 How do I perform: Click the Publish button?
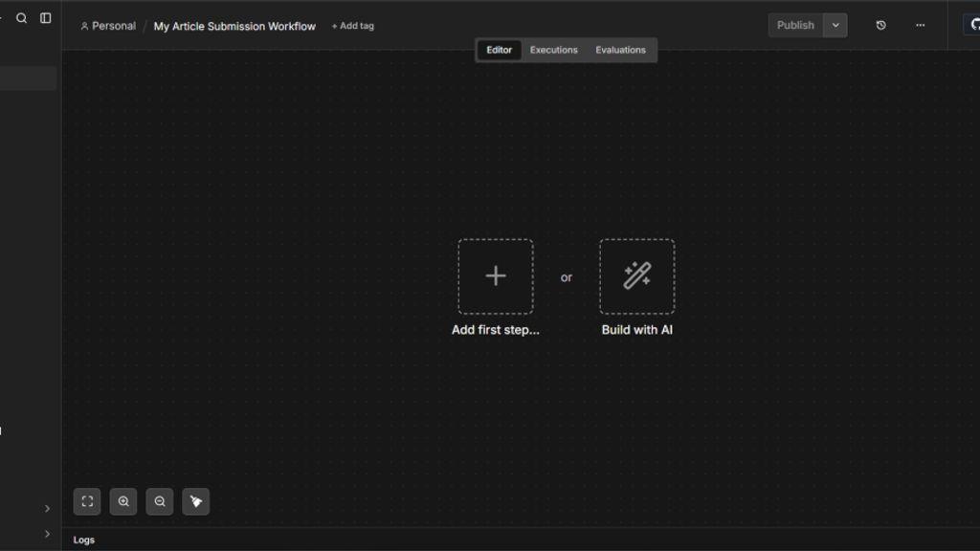click(x=795, y=26)
